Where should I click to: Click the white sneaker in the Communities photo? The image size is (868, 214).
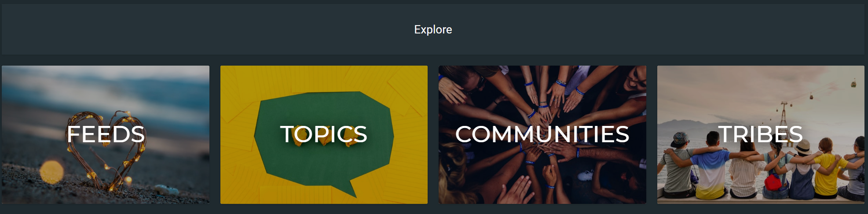(x=586, y=175)
